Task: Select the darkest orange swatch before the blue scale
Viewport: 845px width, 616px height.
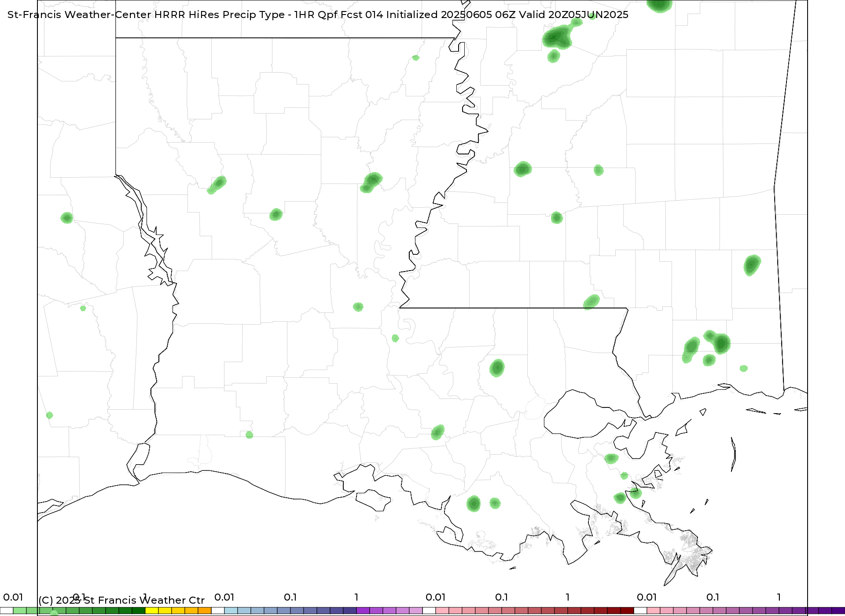Action: (205, 611)
